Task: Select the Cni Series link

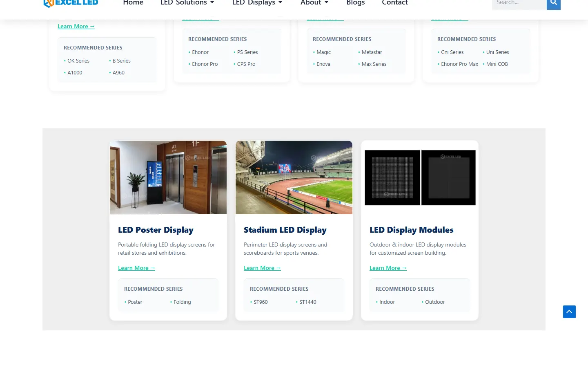Action: (452, 52)
